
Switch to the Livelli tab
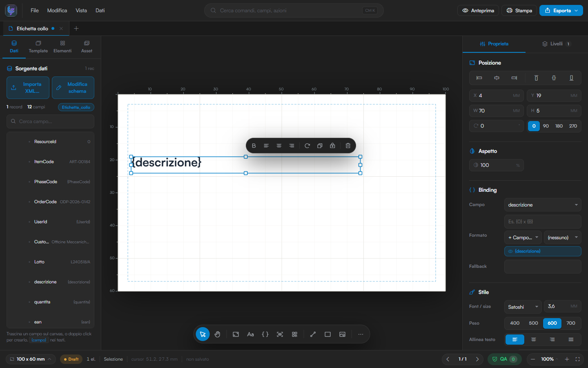coord(556,44)
